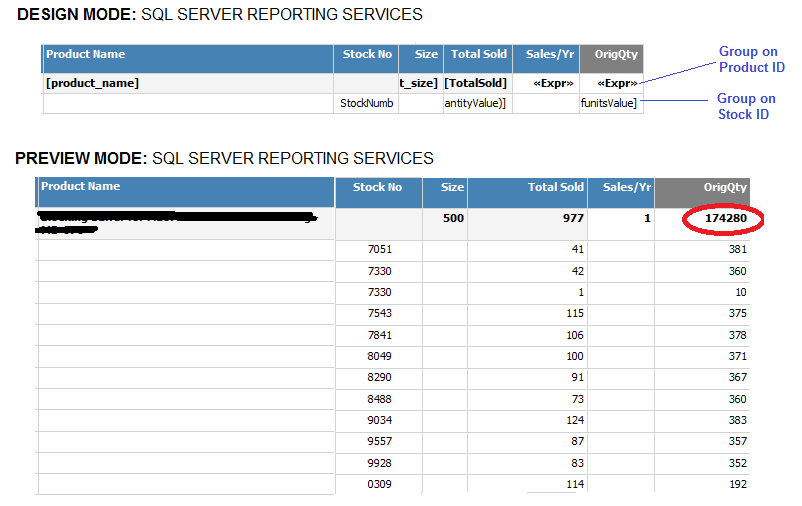Viewport: 802px width, 506px height.
Task: Click Product Name header in preview table
Action: pyautogui.click(x=185, y=192)
